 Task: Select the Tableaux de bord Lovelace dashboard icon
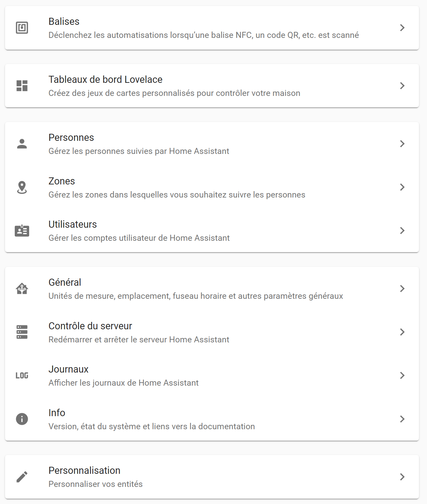click(22, 86)
